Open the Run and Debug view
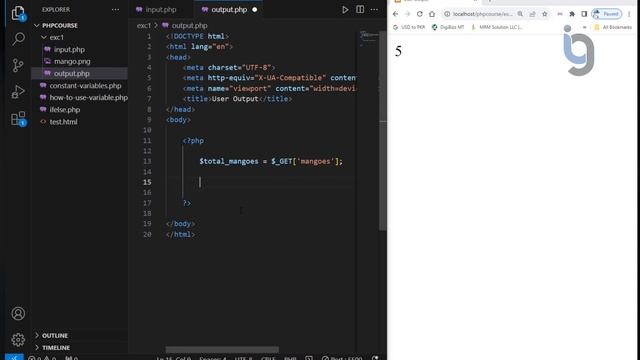 (18, 92)
